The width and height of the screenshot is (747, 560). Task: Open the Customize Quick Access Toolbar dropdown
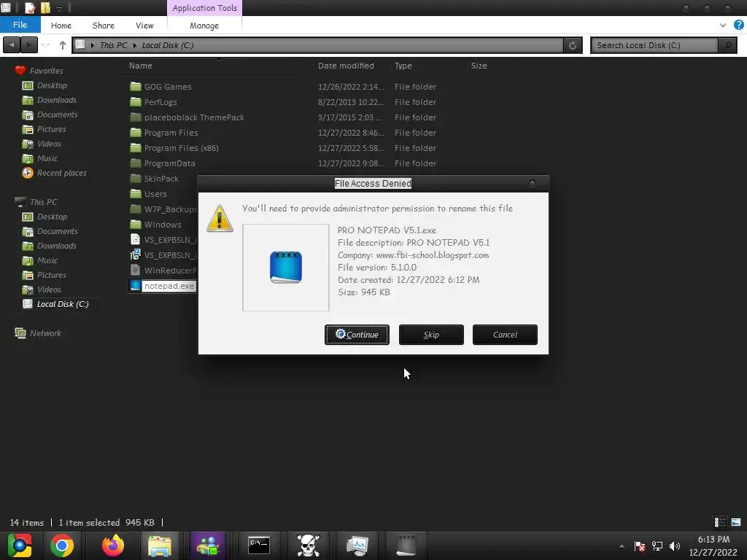coord(59,8)
